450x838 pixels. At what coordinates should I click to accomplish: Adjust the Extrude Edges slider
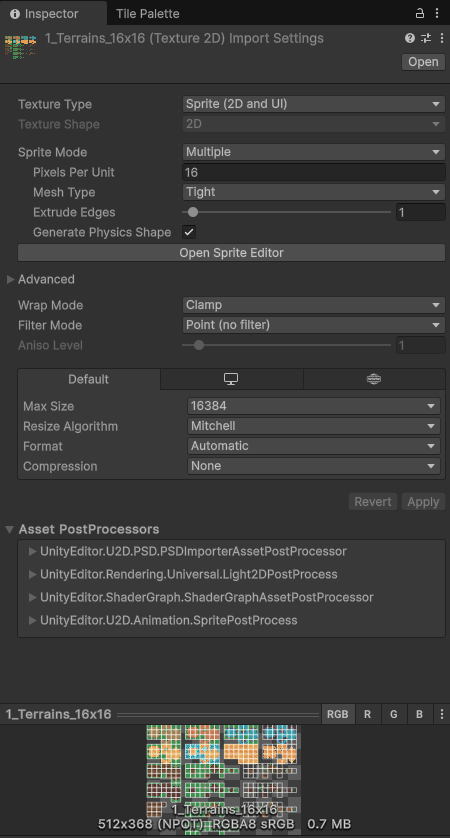286,212
